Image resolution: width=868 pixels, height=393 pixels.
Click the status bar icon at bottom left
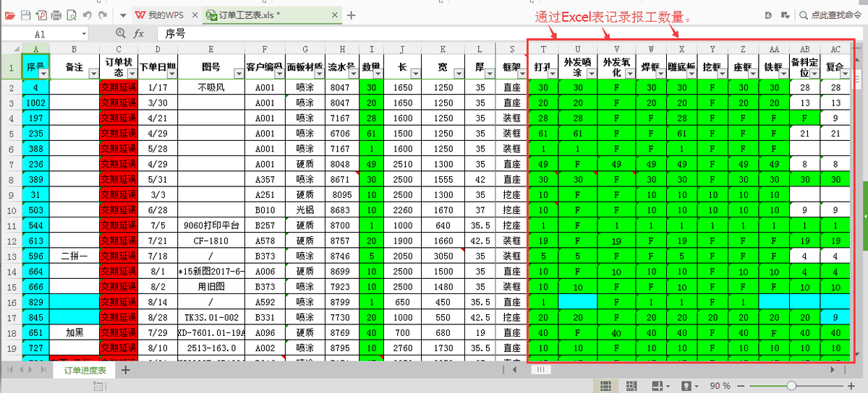click(98, 386)
